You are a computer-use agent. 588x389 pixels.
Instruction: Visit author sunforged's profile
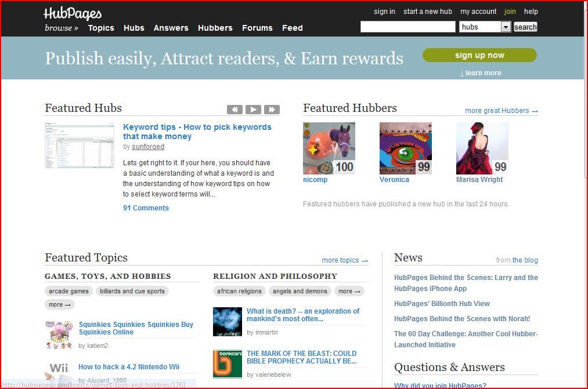pos(148,147)
